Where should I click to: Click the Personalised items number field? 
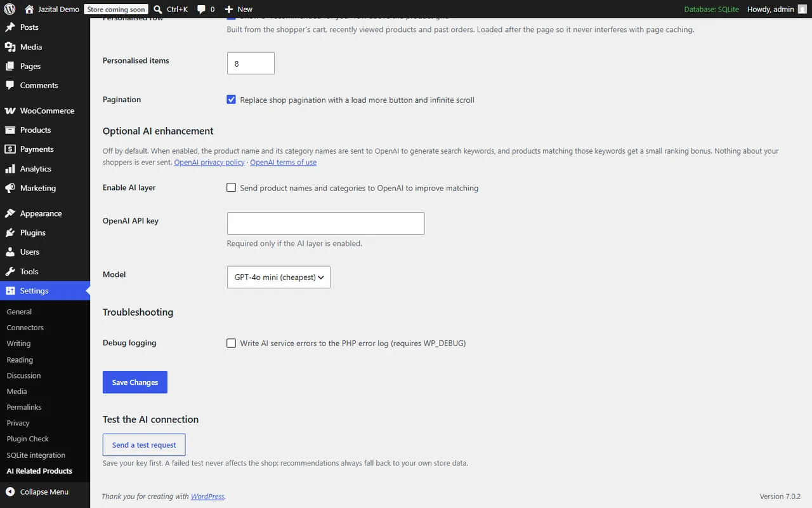251,63
